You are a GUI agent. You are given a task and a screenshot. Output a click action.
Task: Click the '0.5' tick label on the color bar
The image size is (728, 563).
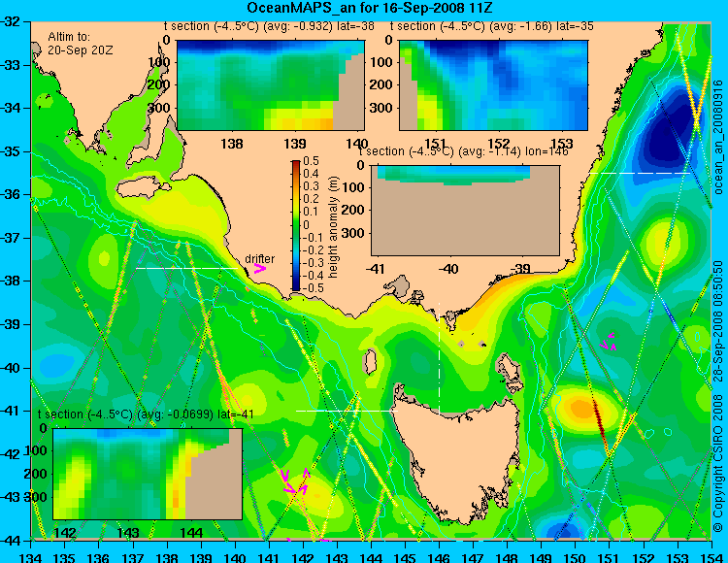[311, 161]
